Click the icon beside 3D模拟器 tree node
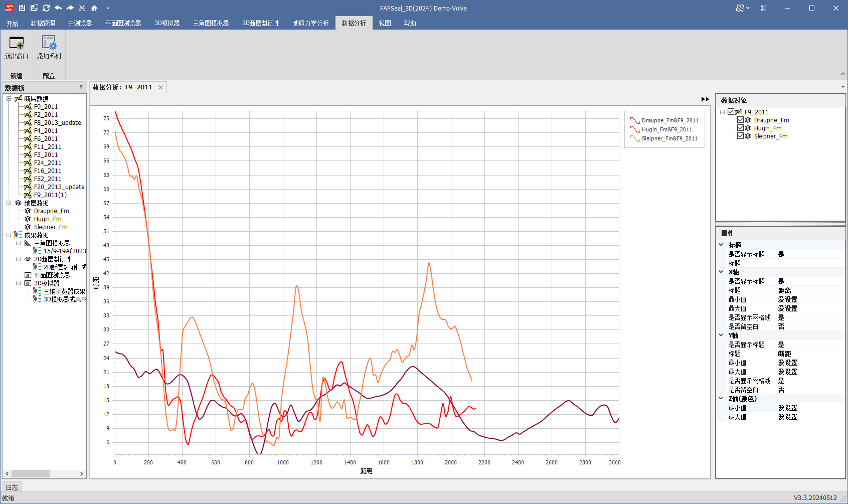 pos(28,283)
